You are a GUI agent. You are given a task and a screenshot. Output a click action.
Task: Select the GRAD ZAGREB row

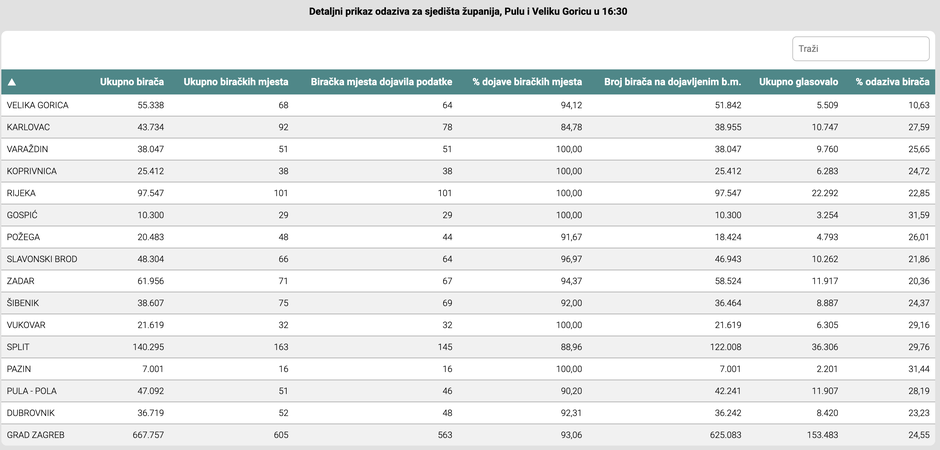click(468, 435)
